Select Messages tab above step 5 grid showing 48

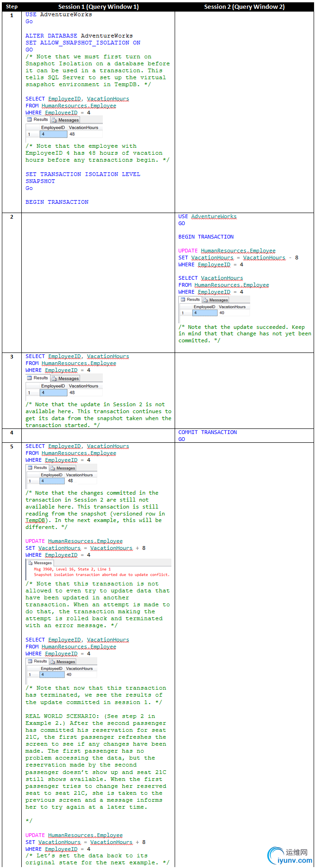[x=63, y=468]
